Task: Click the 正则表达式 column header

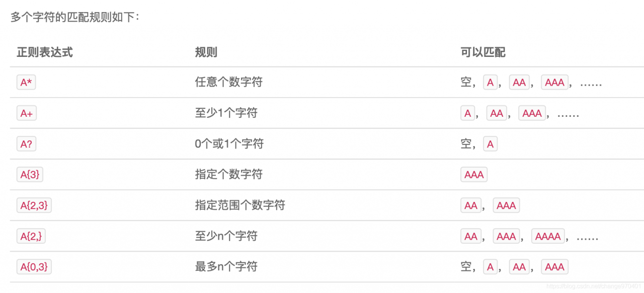Action: 45,52
